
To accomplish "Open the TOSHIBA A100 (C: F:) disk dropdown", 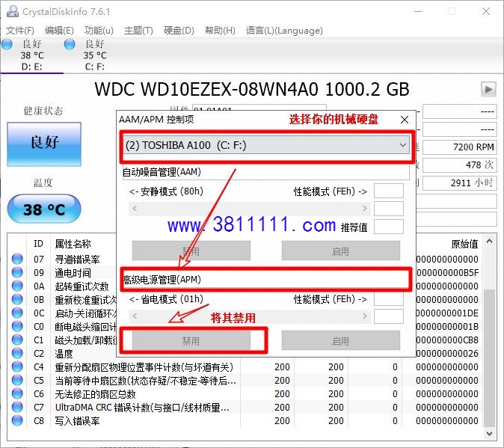I will tap(266, 146).
